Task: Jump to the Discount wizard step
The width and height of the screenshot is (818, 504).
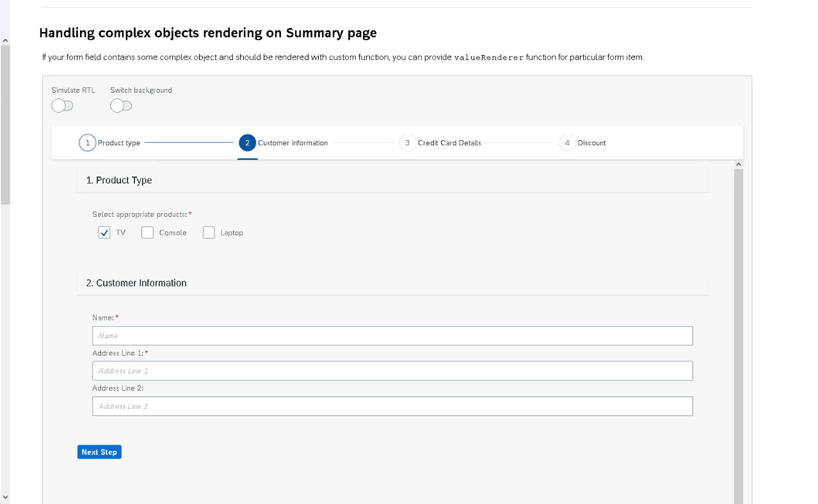Action: coord(590,143)
